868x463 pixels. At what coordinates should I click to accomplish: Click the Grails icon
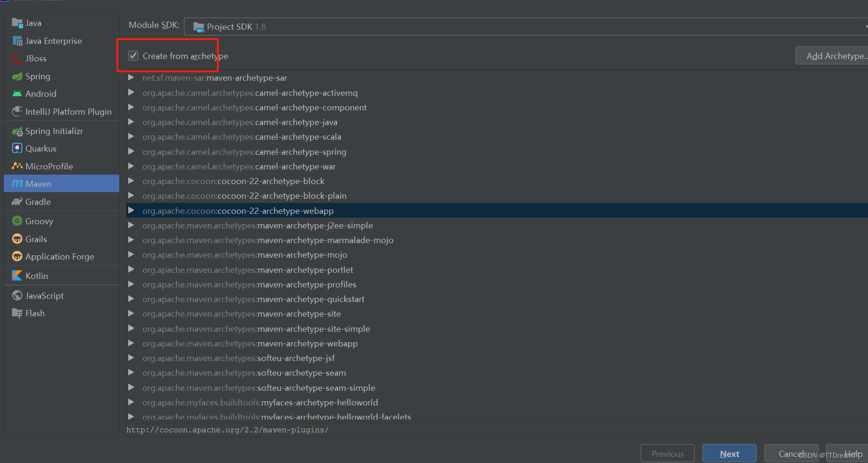[17, 239]
